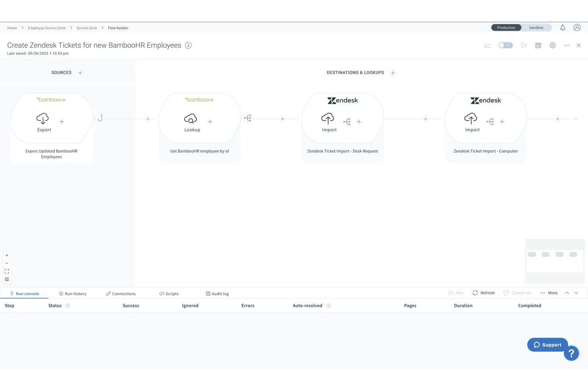
Task: Fit the flow to the screen
Action: [x=7, y=271]
